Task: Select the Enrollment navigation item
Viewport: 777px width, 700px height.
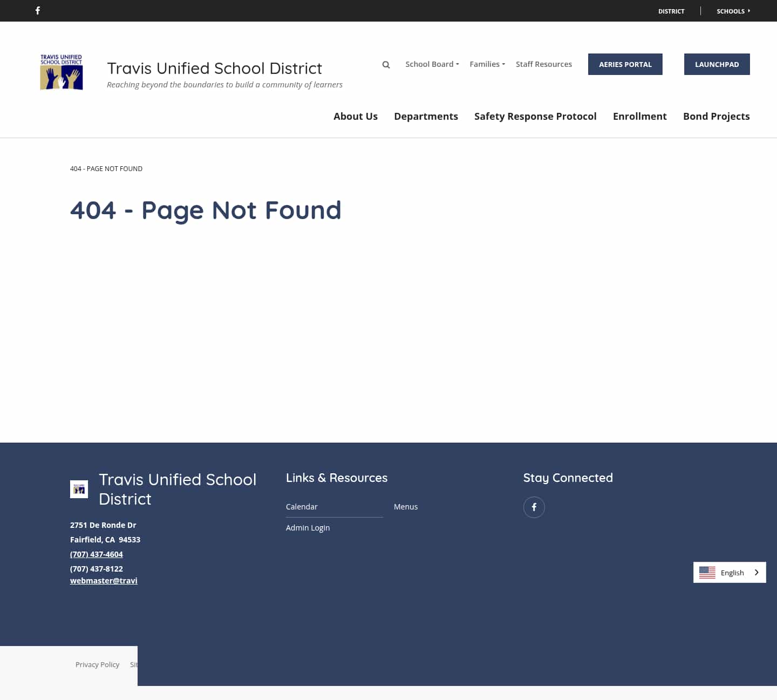Action: click(x=640, y=116)
